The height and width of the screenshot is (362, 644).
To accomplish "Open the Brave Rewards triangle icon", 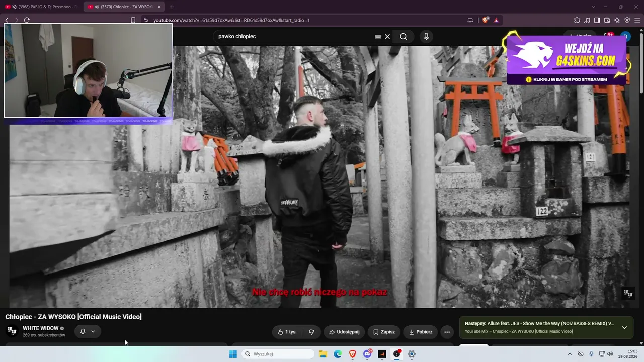I will [496, 20].
